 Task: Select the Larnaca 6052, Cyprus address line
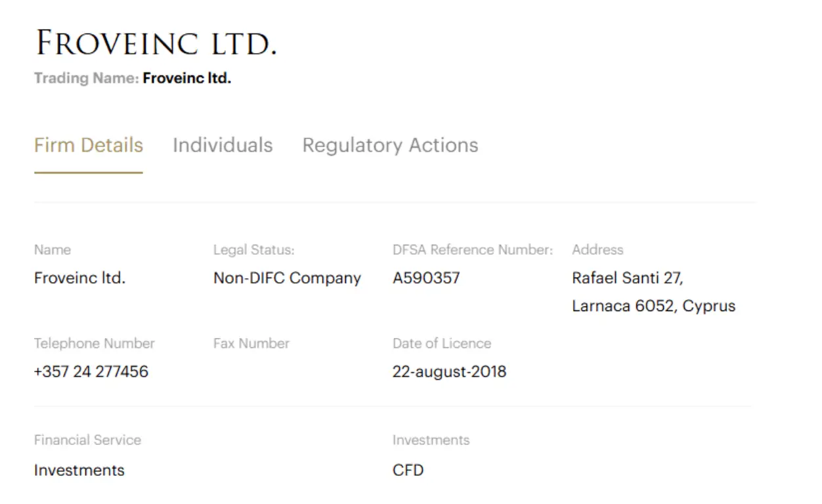tap(653, 306)
